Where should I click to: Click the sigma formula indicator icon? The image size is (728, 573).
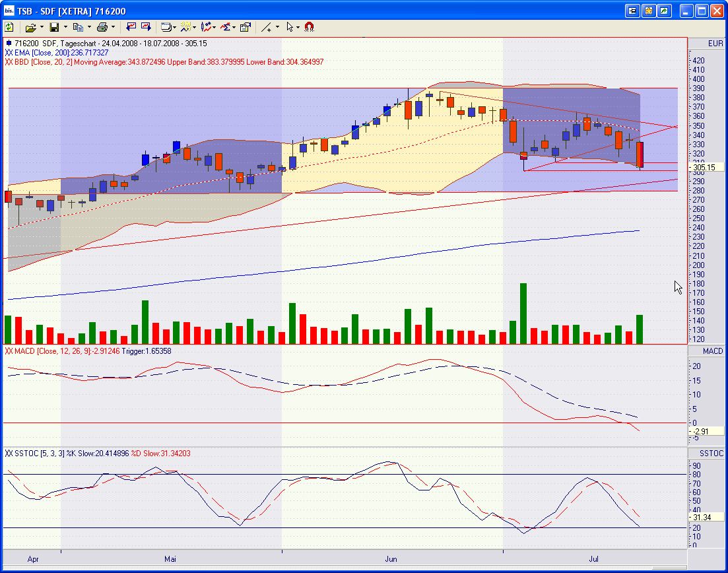(x=226, y=27)
